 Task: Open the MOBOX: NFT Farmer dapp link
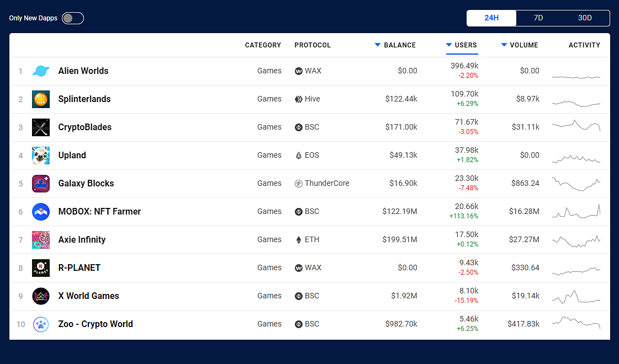[99, 212]
